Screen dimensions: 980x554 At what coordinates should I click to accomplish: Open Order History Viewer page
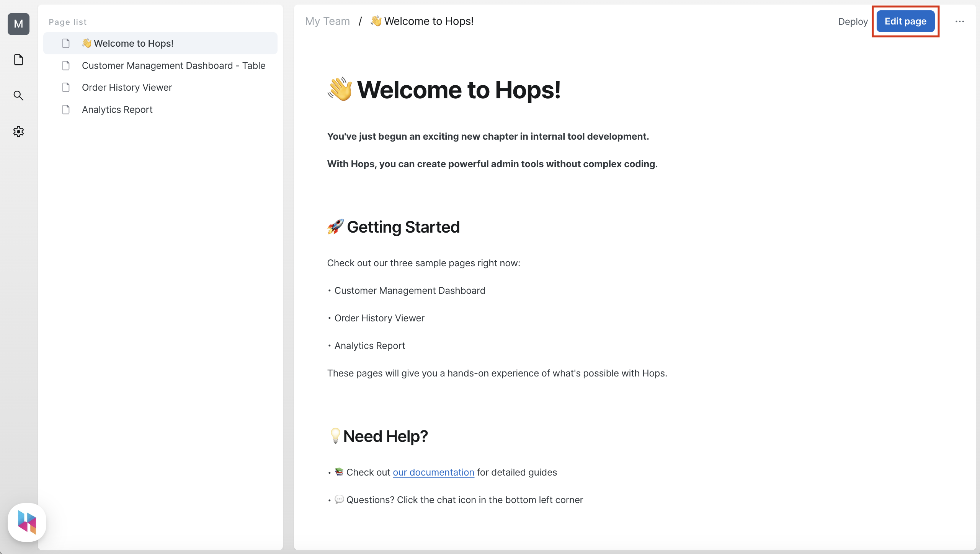[x=160, y=87]
